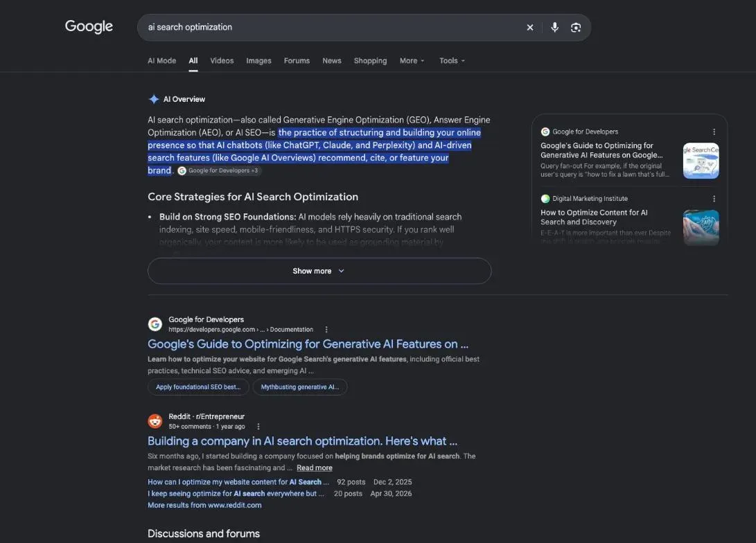756x543 pixels.
Task: Clear the search query with X icon
Action: coord(530,28)
